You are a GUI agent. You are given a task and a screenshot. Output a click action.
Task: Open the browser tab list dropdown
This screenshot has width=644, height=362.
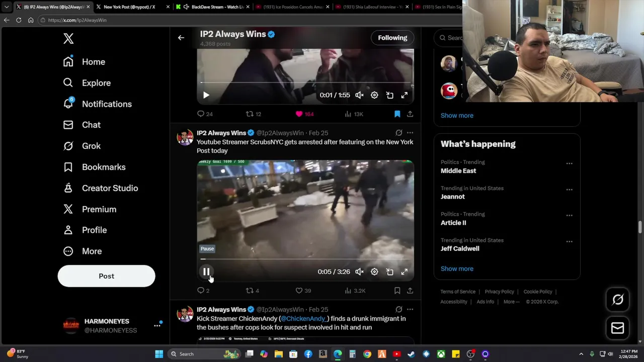(6, 7)
